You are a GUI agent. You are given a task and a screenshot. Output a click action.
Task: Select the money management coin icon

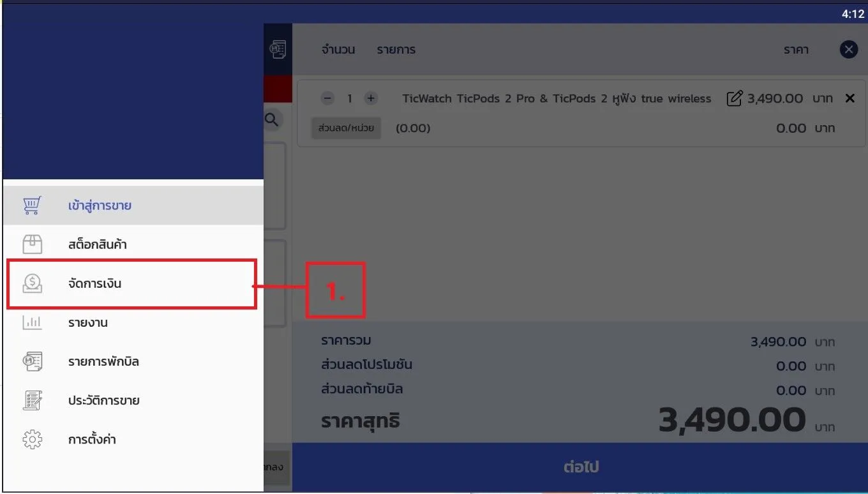tap(32, 283)
